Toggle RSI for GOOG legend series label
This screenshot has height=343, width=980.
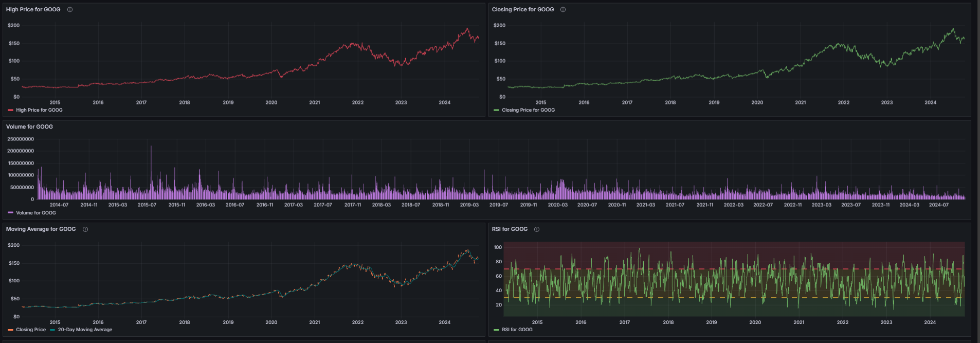click(517, 330)
